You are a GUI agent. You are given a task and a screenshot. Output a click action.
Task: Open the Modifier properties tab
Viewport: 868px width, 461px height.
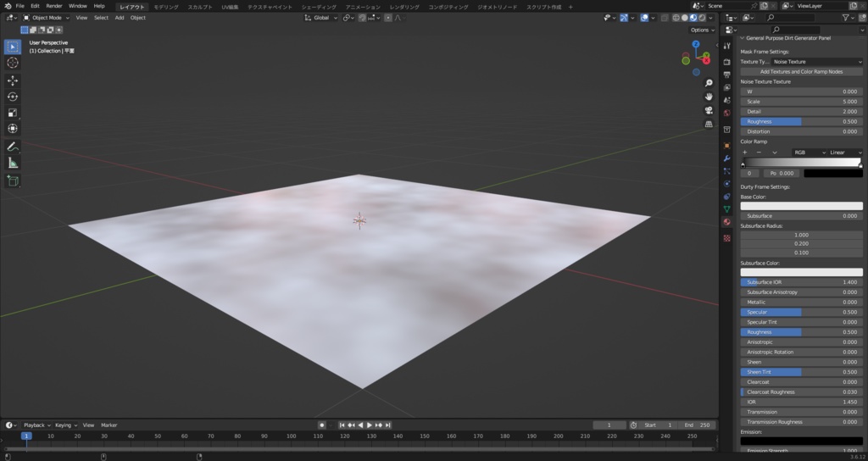pyautogui.click(x=726, y=158)
